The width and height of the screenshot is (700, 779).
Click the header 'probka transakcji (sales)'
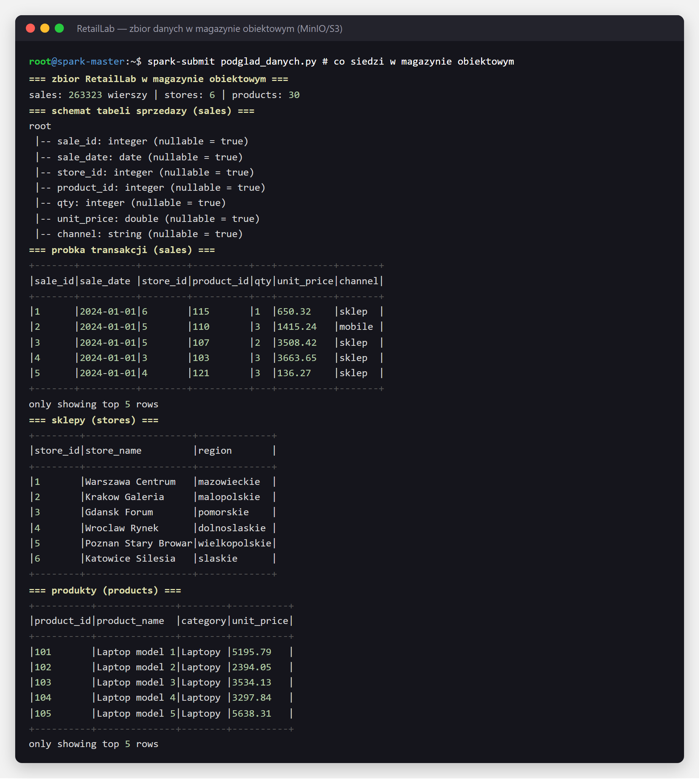click(122, 250)
